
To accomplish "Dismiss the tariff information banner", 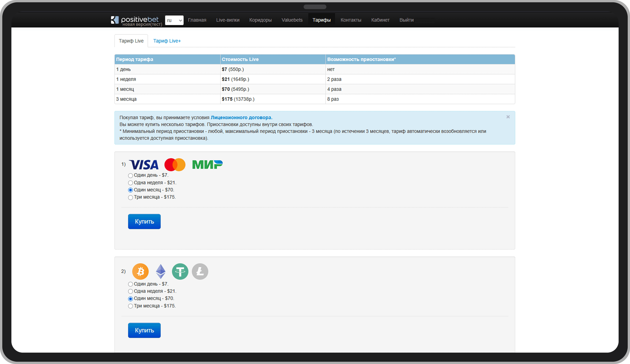I will point(508,117).
